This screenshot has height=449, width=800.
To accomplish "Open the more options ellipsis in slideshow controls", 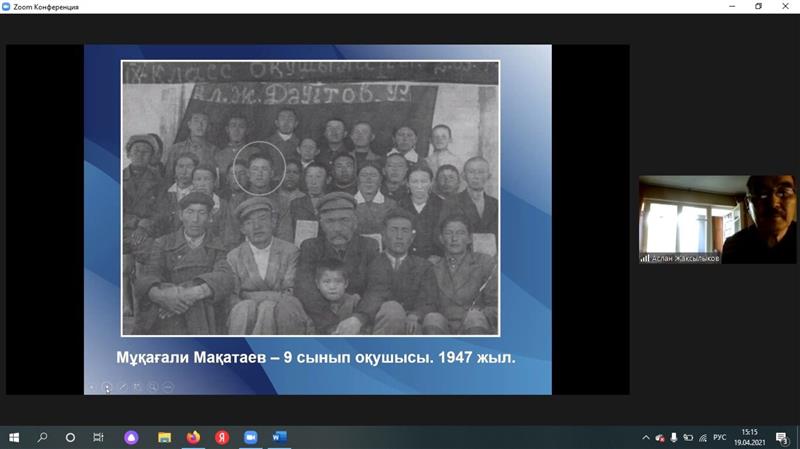I will (x=168, y=386).
